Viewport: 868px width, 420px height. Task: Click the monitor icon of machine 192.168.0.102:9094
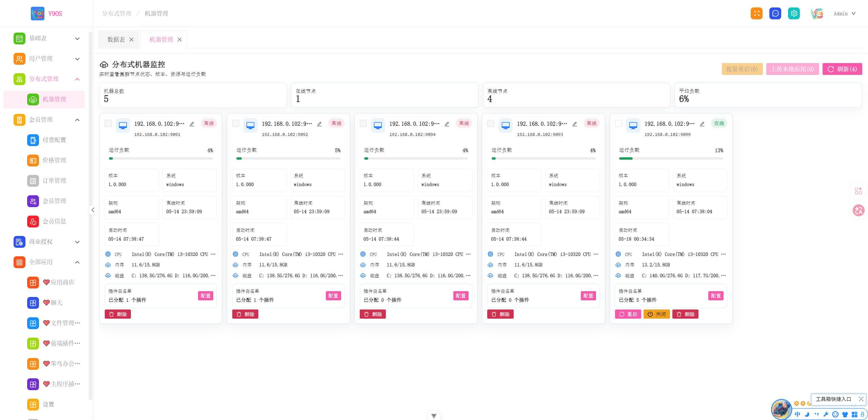pos(378,125)
